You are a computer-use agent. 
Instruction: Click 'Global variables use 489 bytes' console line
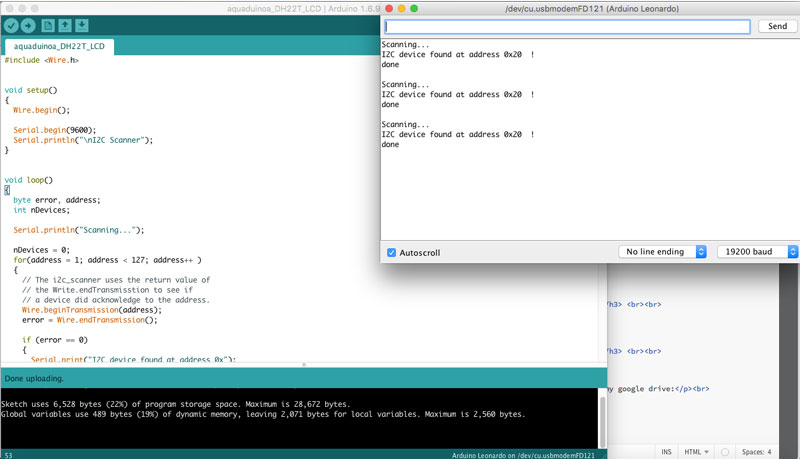tap(263, 414)
